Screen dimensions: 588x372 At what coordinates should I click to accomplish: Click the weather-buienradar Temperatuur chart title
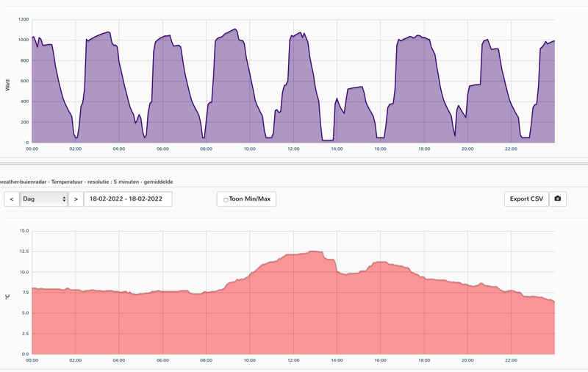tap(86, 182)
